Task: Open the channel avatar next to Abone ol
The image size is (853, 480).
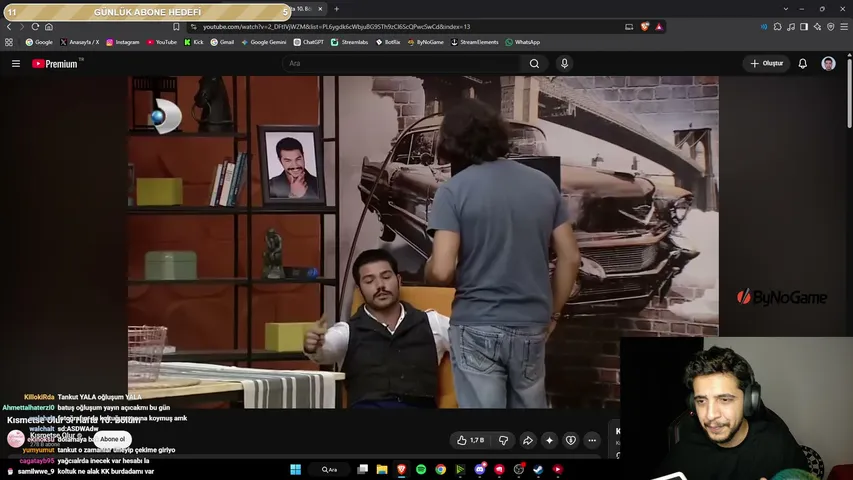Action: (16, 439)
